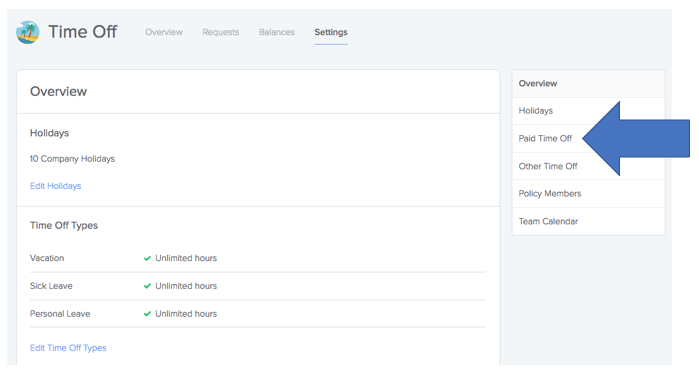Image resolution: width=699 pixels, height=373 pixels.
Task: Choose Paid Time Off in the sidebar
Action: pos(588,138)
